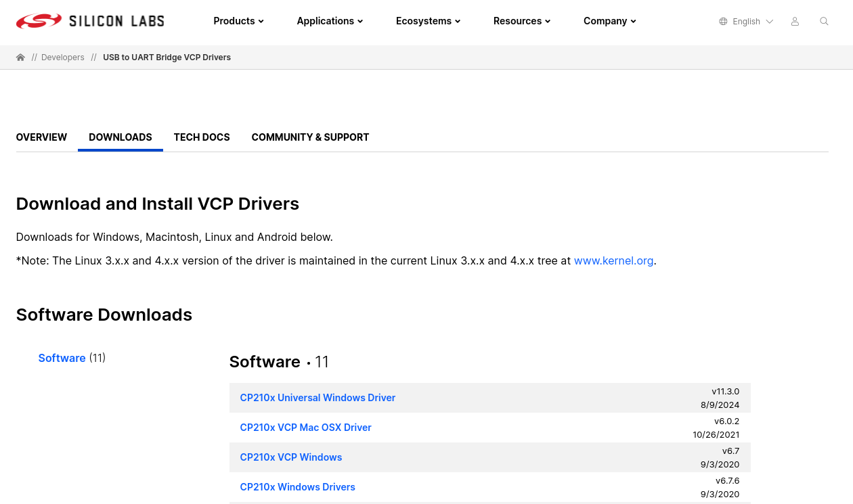The height and width of the screenshot is (504, 853).
Task: Click the Software Downloads heading
Action: tap(104, 315)
